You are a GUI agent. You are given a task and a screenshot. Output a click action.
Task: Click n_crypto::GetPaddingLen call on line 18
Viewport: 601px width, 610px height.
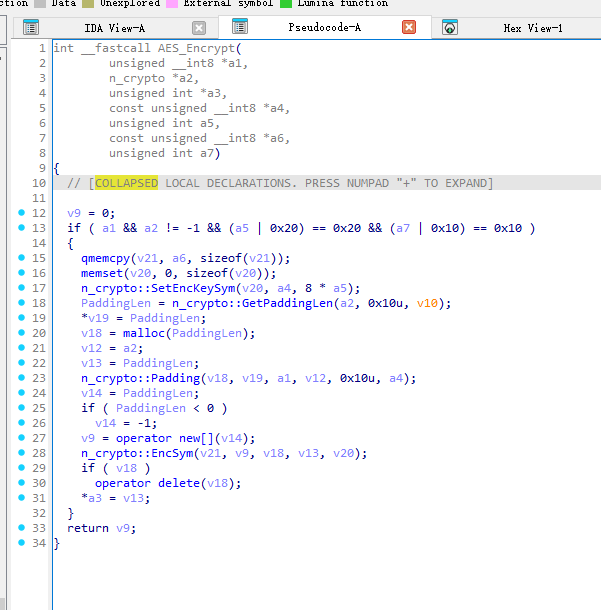click(x=252, y=303)
